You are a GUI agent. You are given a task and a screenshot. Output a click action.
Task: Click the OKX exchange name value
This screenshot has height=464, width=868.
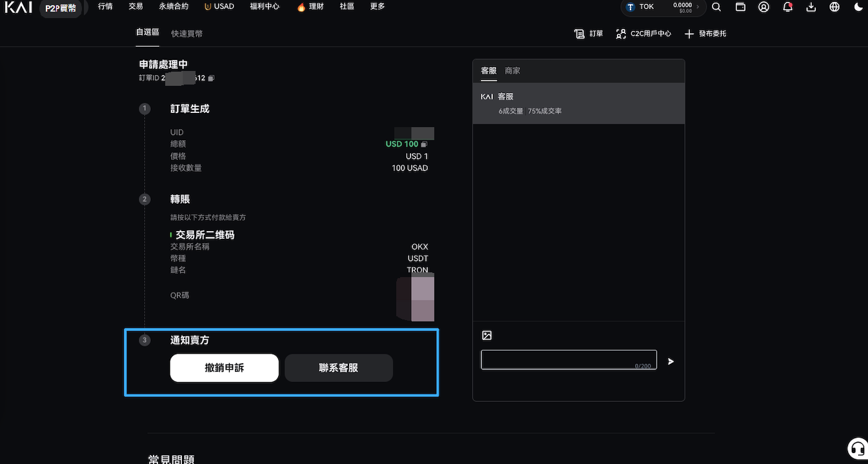tap(419, 247)
